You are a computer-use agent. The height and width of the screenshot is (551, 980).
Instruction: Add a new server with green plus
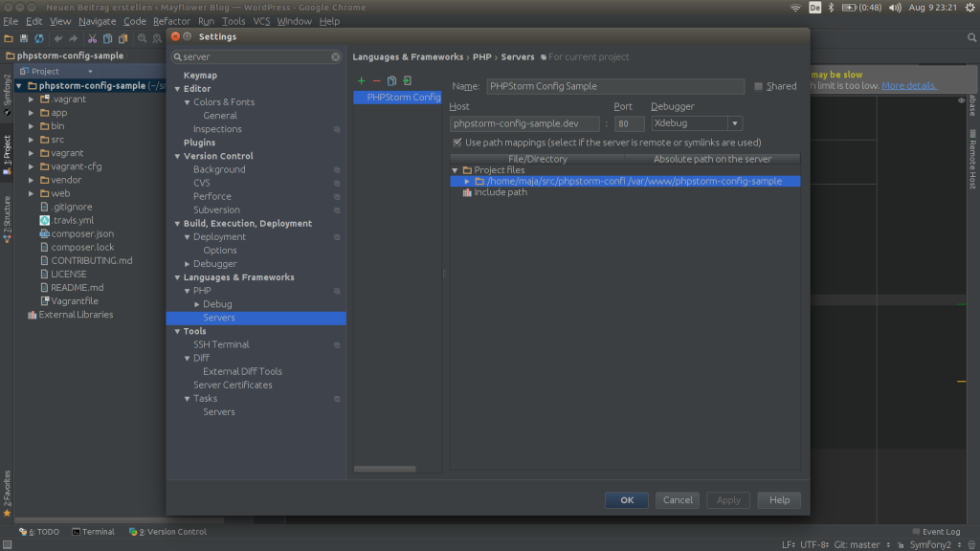tap(361, 80)
